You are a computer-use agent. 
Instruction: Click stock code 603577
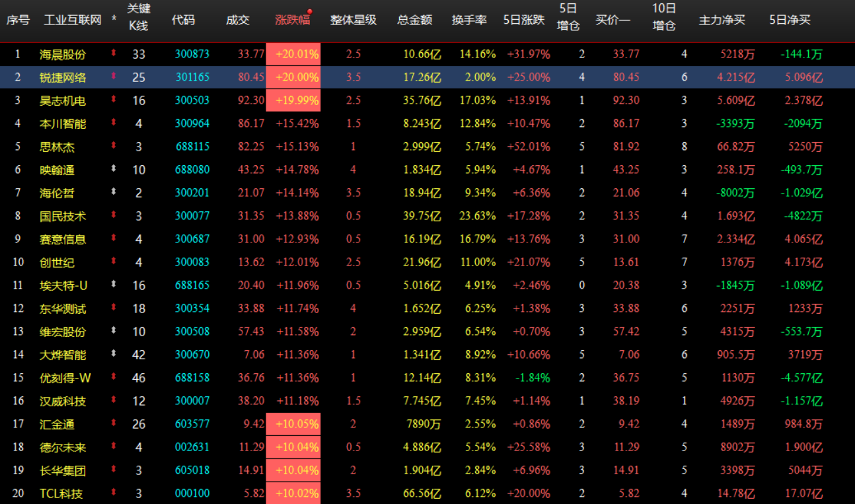[x=192, y=424]
